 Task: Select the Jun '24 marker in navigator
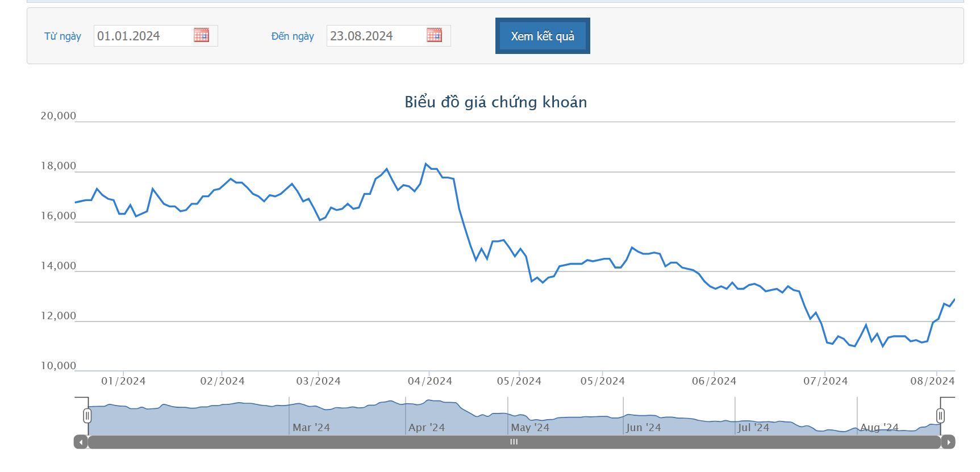click(643, 427)
